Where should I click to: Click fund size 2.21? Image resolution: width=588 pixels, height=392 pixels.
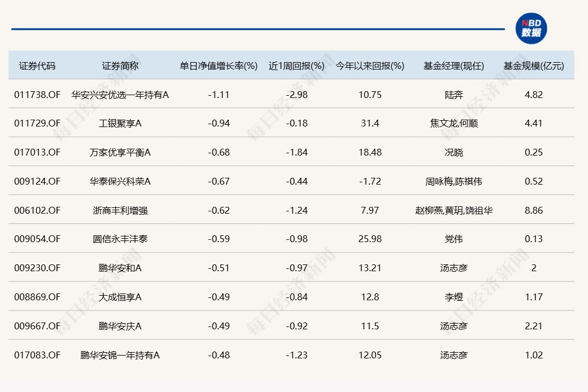point(533,326)
